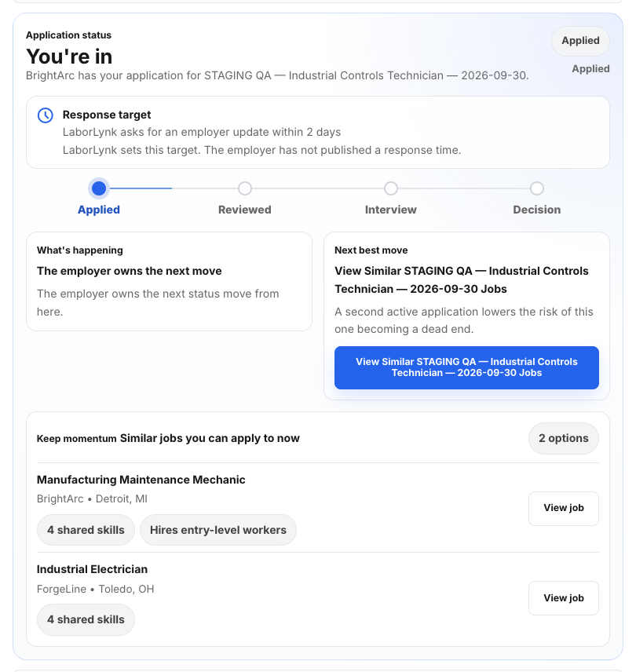Click the What's happening label
This screenshot has width=636, height=672.
80,250
